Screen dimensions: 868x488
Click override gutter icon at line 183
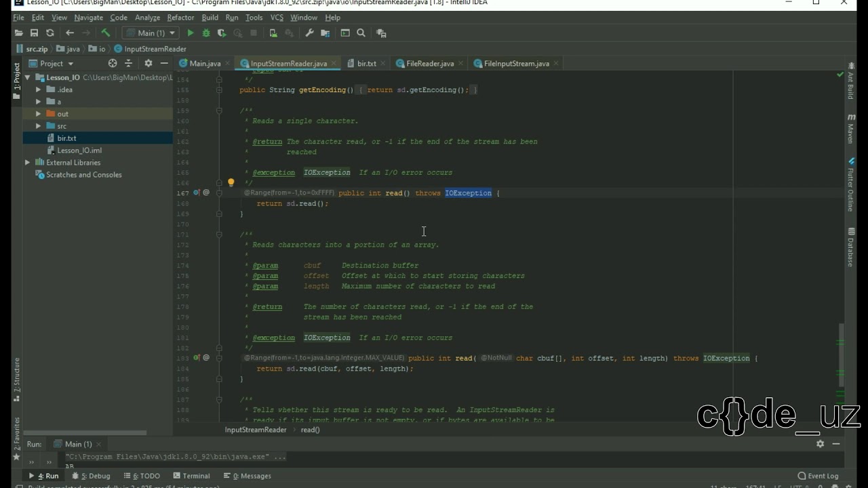pyautogui.click(x=196, y=358)
